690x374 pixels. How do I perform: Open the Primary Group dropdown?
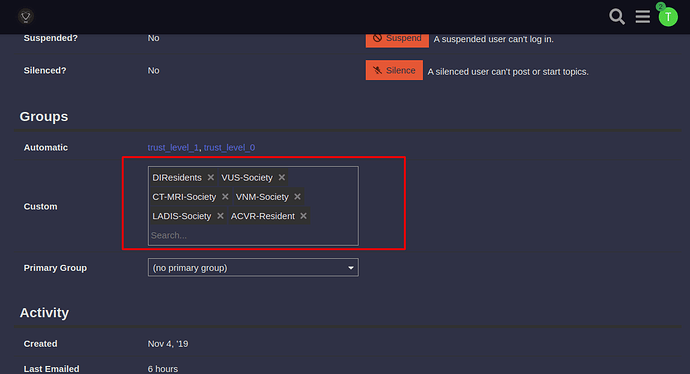pyautogui.click(x=253, y=268)
